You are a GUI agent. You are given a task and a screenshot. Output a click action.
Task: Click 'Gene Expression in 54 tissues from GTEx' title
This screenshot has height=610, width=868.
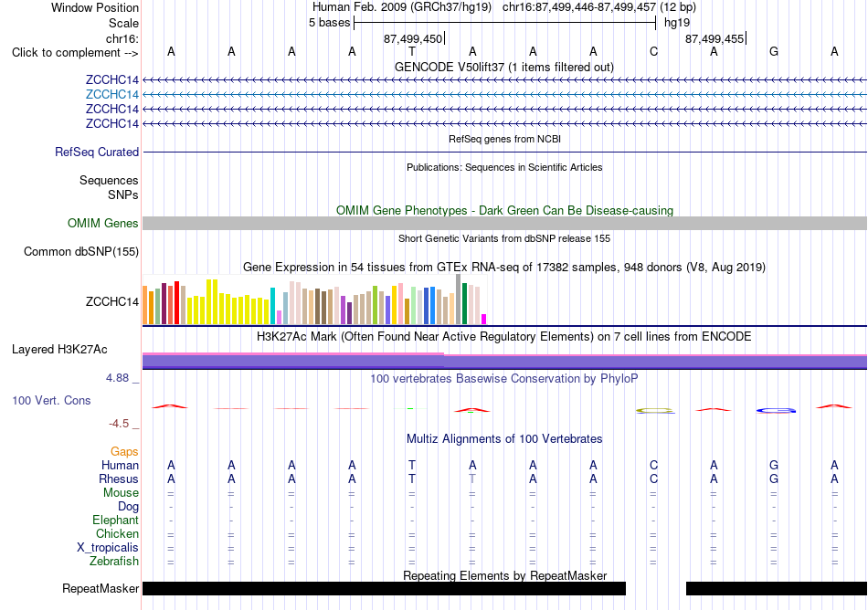[x=504, y=268]
